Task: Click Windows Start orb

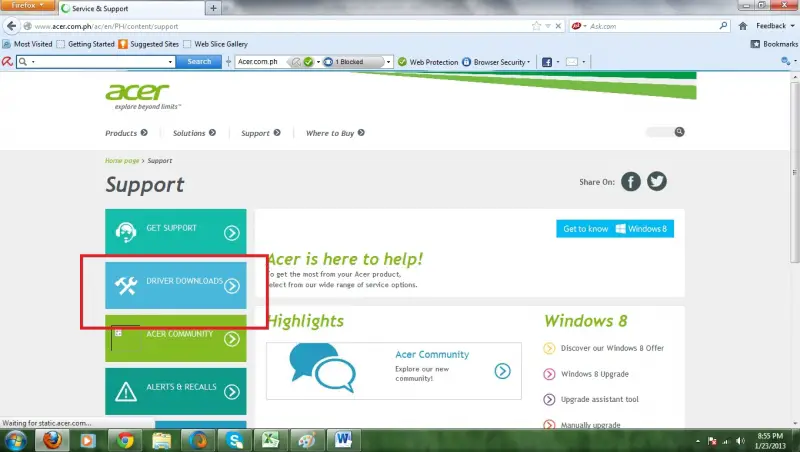Action: pyautogui.click(x=16, y=440)
